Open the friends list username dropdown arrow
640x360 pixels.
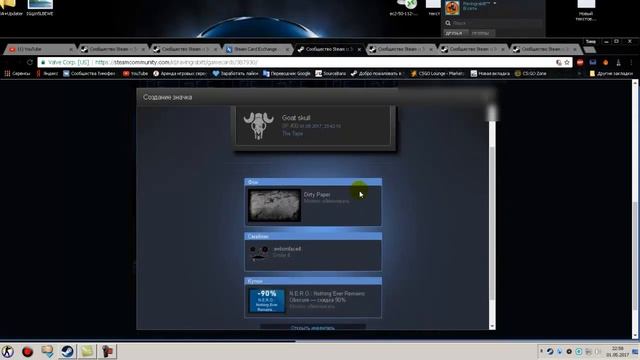point(495,4)
